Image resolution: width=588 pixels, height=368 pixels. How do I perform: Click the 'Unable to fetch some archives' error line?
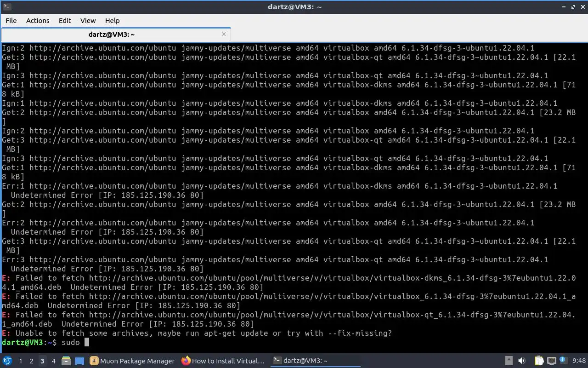pos(197,333)
